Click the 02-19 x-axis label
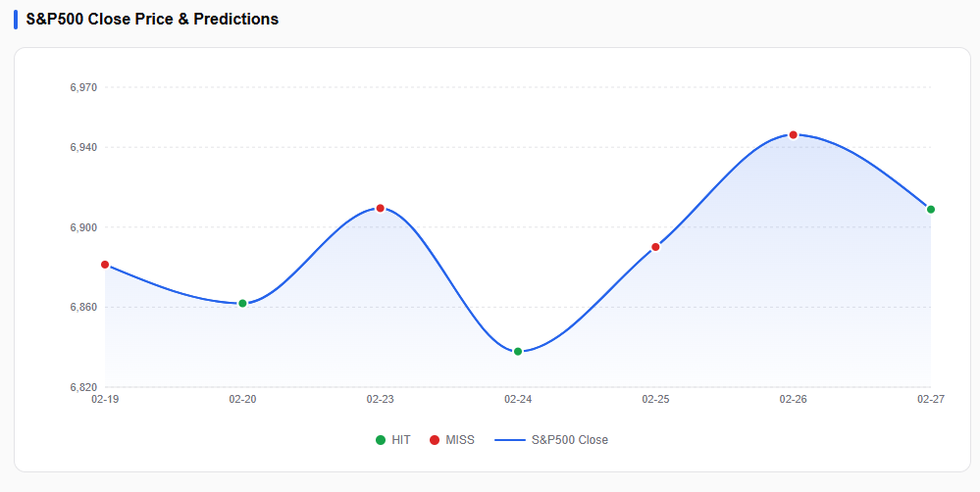 (105, 399)
